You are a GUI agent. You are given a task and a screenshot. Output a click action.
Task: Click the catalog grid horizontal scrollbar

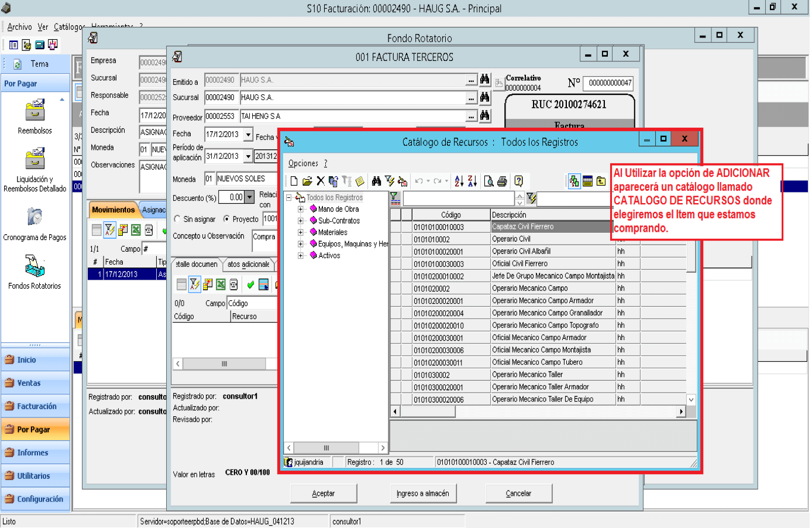coord(538,412)
